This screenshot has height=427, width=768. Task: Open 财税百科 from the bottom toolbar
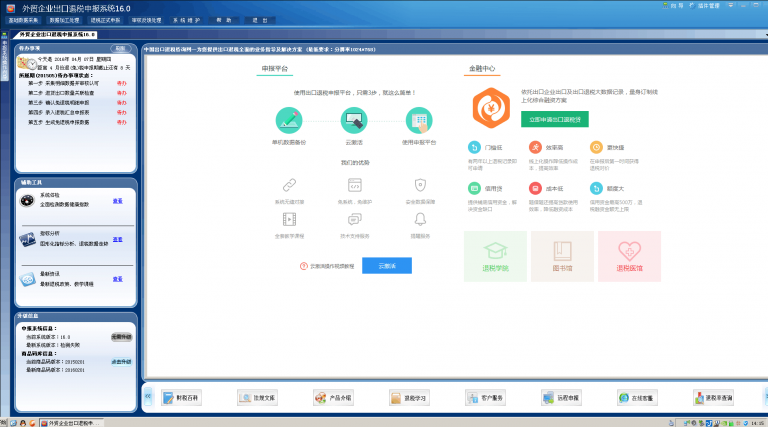point(181,397)
